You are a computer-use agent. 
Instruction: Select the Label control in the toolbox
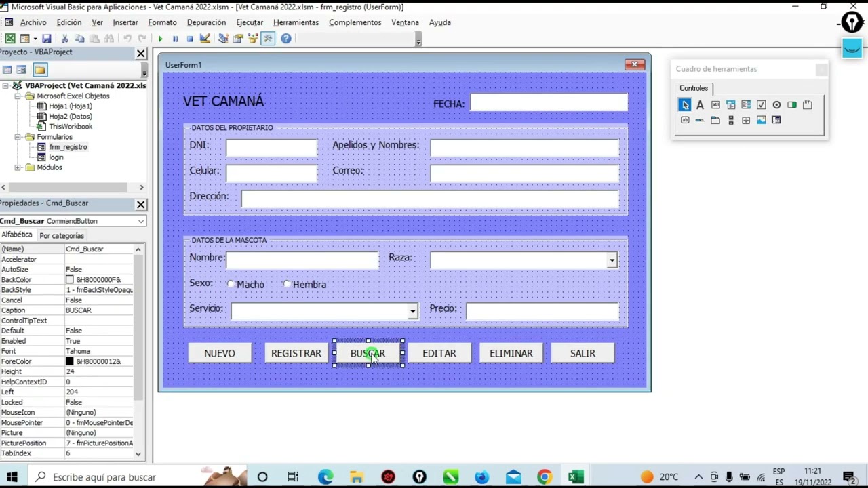coord(700,105)
